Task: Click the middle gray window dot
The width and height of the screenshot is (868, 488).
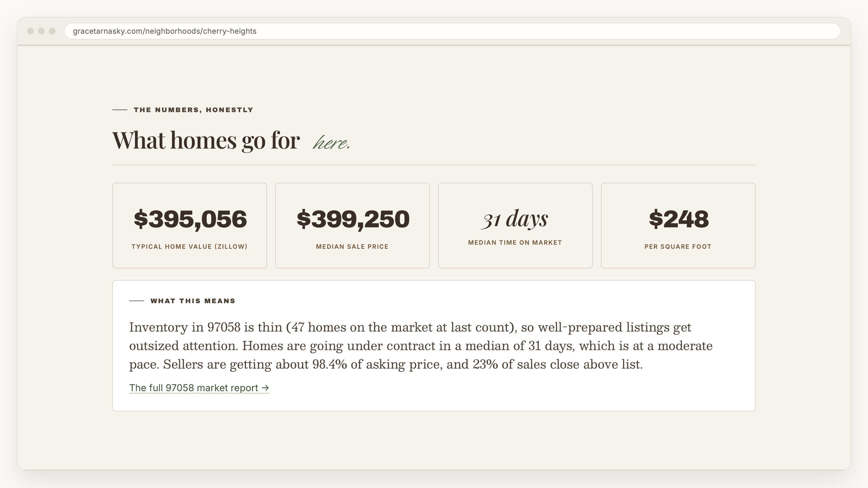Action: point(41,31)
